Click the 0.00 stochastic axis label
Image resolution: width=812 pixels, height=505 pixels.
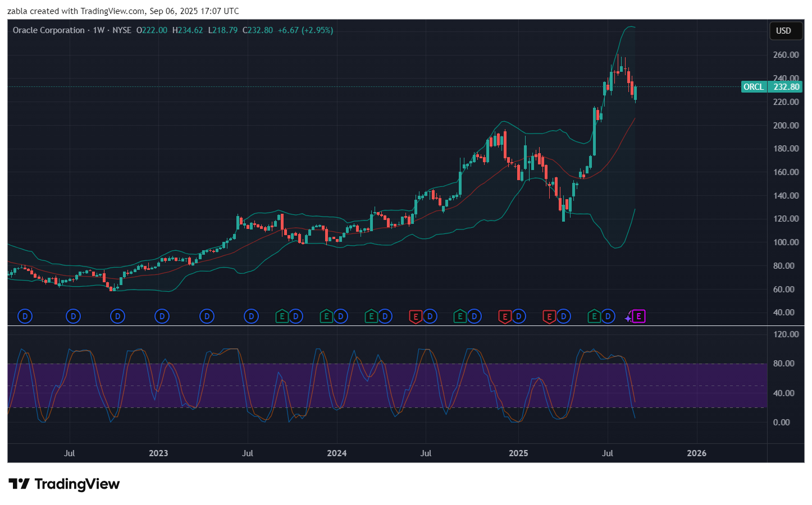[781, 423]
